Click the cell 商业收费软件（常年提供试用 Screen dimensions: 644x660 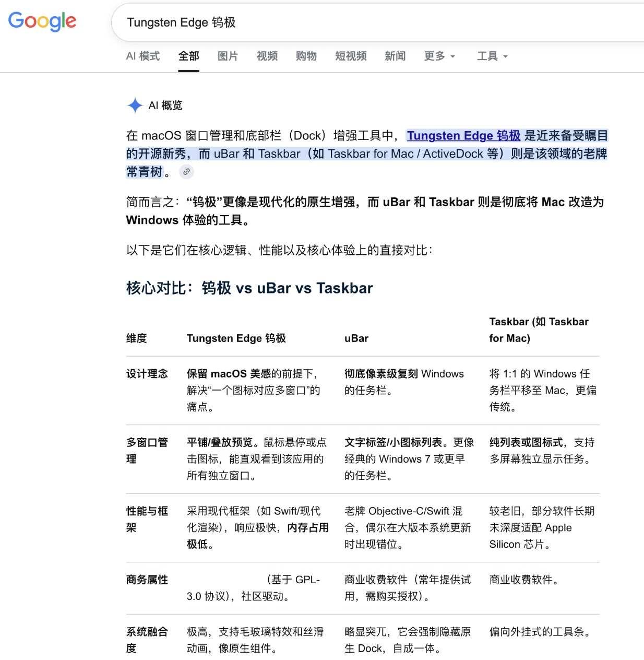[408, 588]
